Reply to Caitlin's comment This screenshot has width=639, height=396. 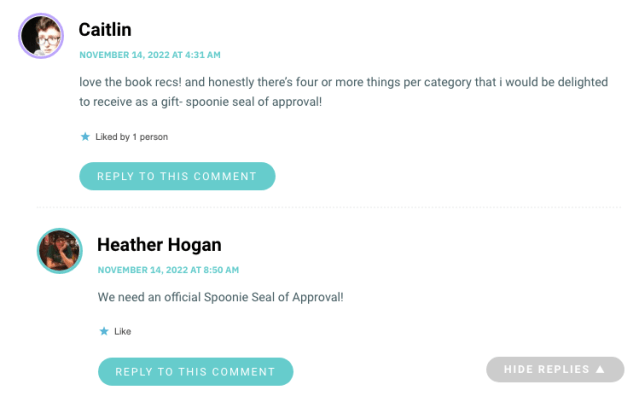177,176
